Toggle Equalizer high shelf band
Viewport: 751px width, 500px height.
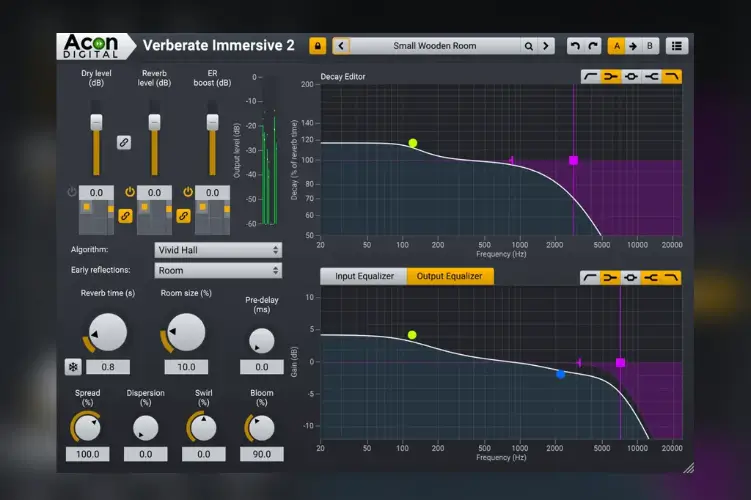tap(650, 278)
